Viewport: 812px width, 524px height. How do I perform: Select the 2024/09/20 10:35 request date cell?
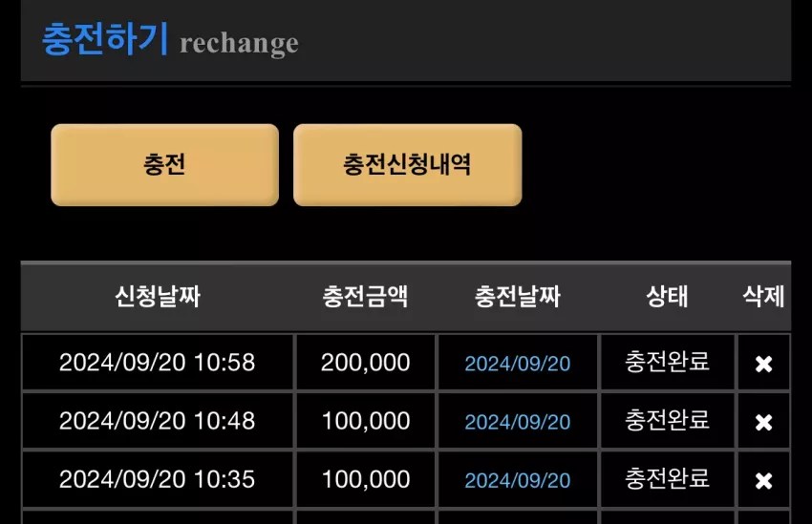158,479
